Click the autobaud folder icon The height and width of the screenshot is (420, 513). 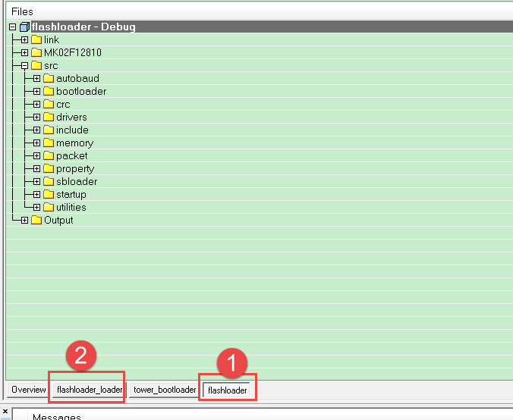pos(49,78)
